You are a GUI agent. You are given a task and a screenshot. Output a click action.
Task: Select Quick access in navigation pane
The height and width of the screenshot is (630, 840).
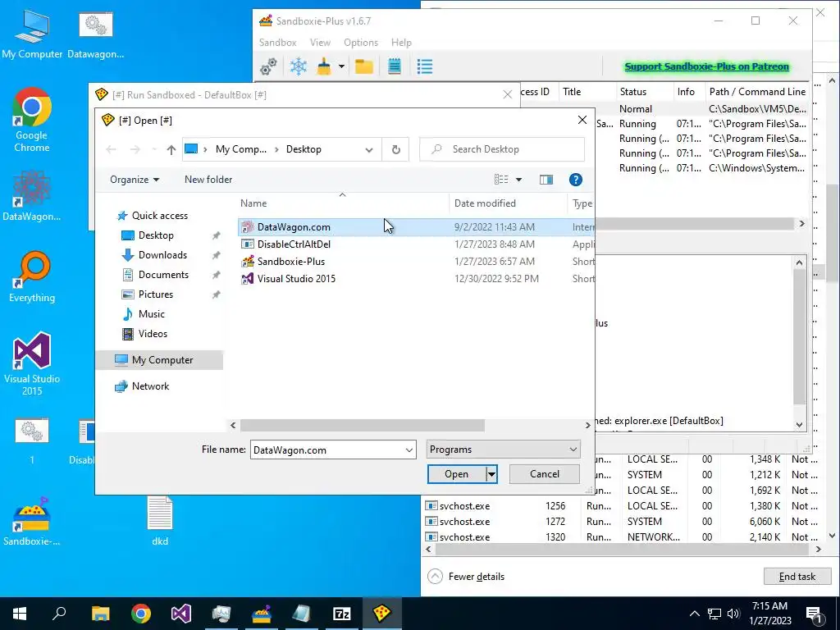pos(160,216)
